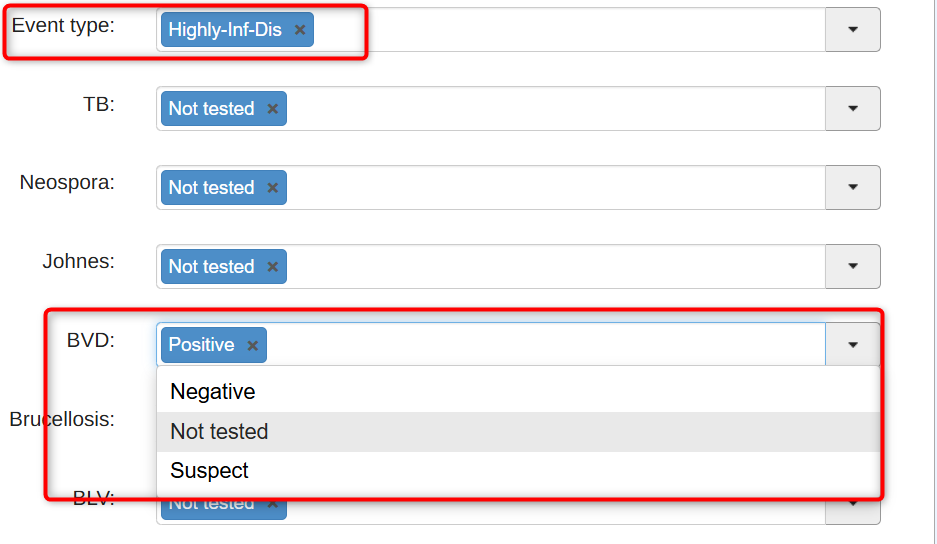Open the Neospora dropdown arrow
Image resolution: width=937 pixels, height=544 pixels.
(x=852, y=188)
